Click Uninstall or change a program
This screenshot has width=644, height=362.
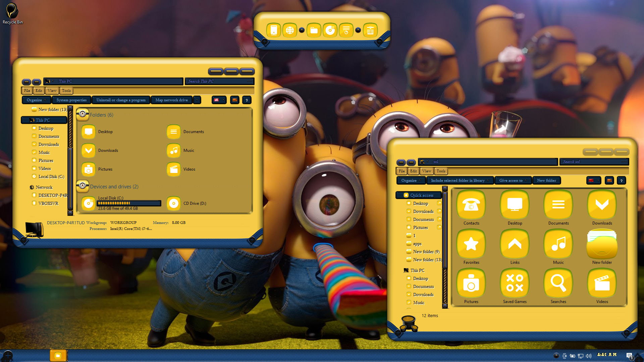[x=121, y=100]
